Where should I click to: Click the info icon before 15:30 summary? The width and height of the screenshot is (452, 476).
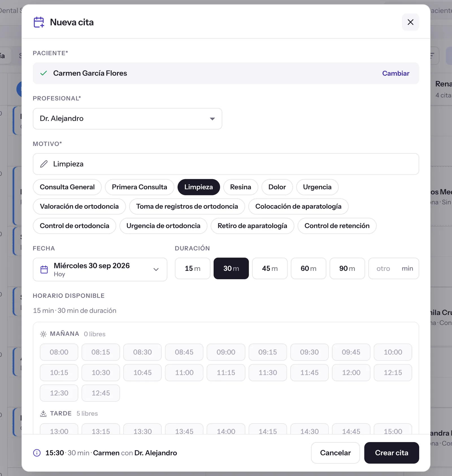37,453
